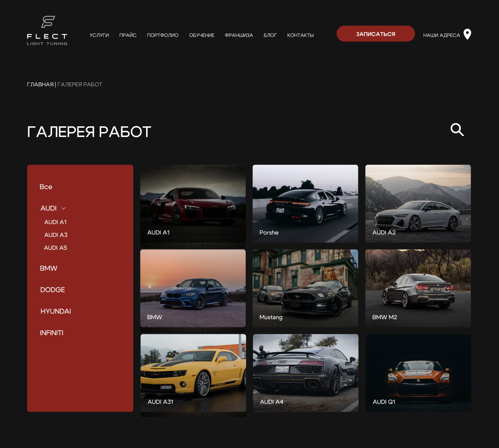Click the Flect Light Tuning logo

click(x=47, y=31)
